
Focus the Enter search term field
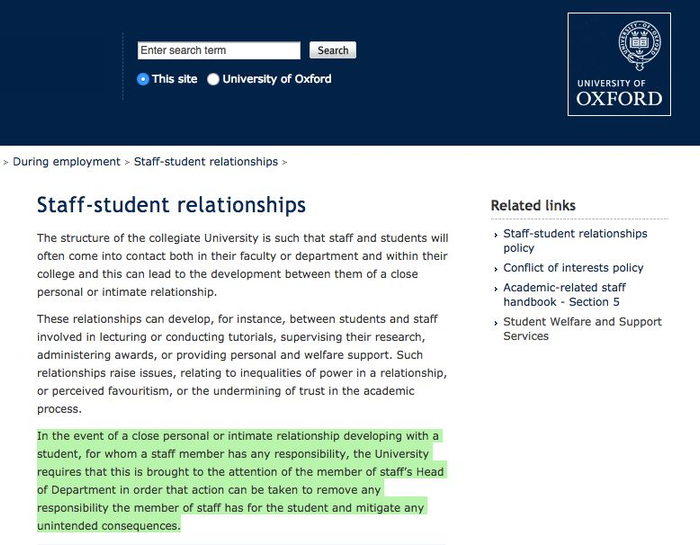[x=218, y=50]
